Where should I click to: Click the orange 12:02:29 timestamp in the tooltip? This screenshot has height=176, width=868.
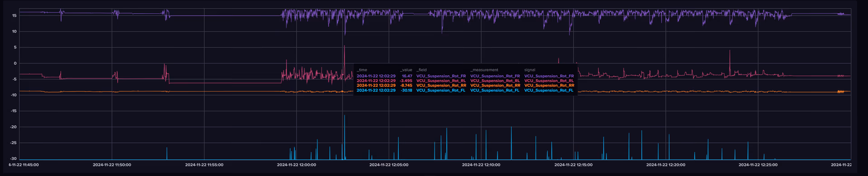click(x=376, y=85)
